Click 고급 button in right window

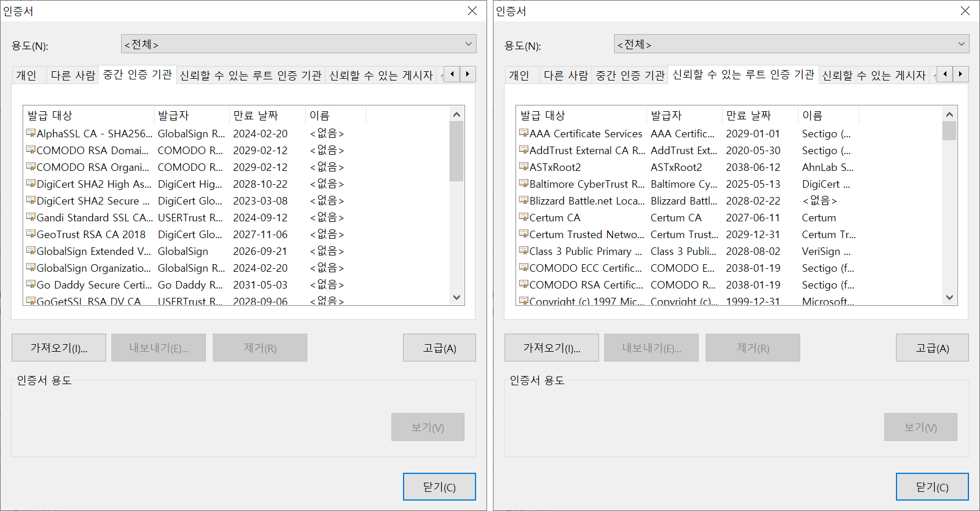(x=932, y=348)
